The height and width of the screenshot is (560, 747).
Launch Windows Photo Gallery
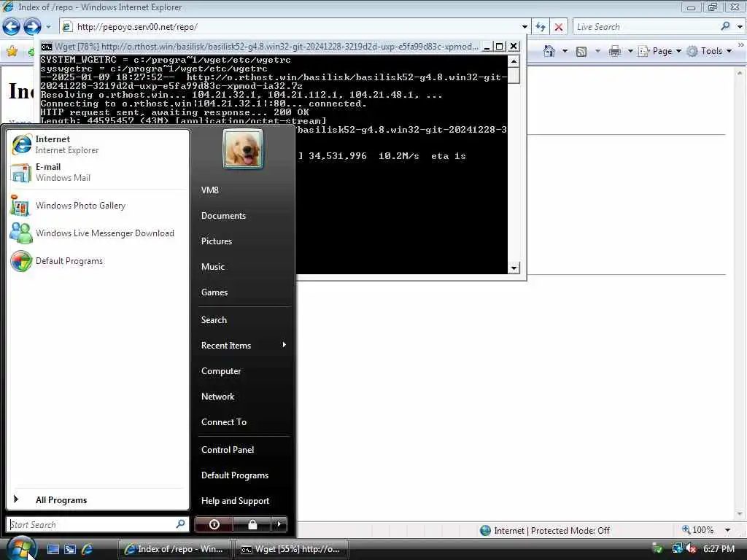point(98,206)
